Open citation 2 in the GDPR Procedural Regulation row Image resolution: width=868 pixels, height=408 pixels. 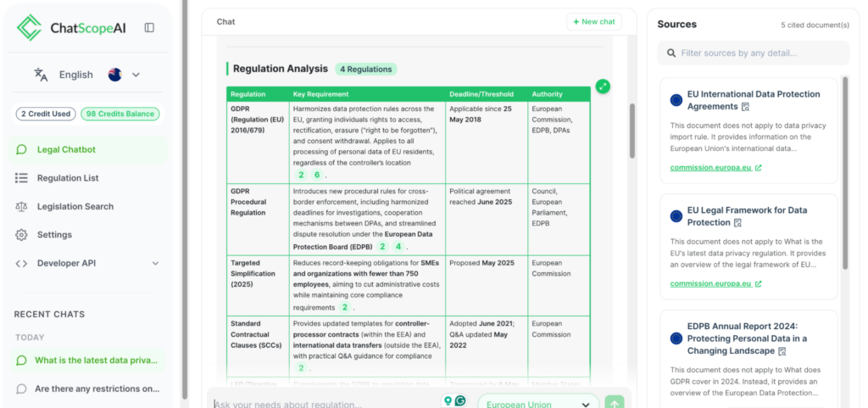tap(382, 247)
